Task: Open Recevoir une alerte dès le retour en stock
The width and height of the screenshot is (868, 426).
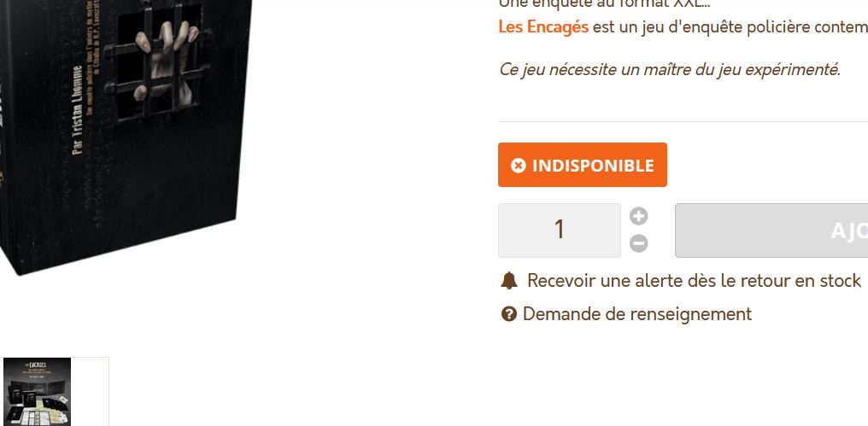Action: (694, 281)
